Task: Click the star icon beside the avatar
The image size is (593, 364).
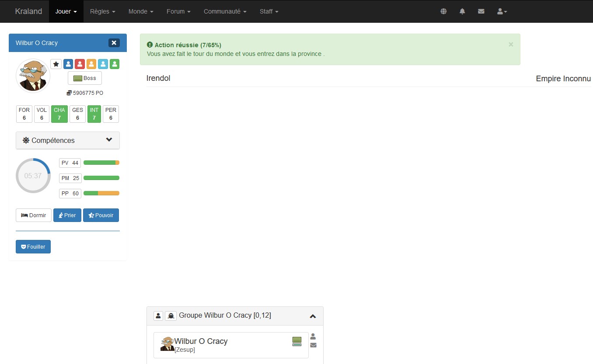Action: click(56, 64)
